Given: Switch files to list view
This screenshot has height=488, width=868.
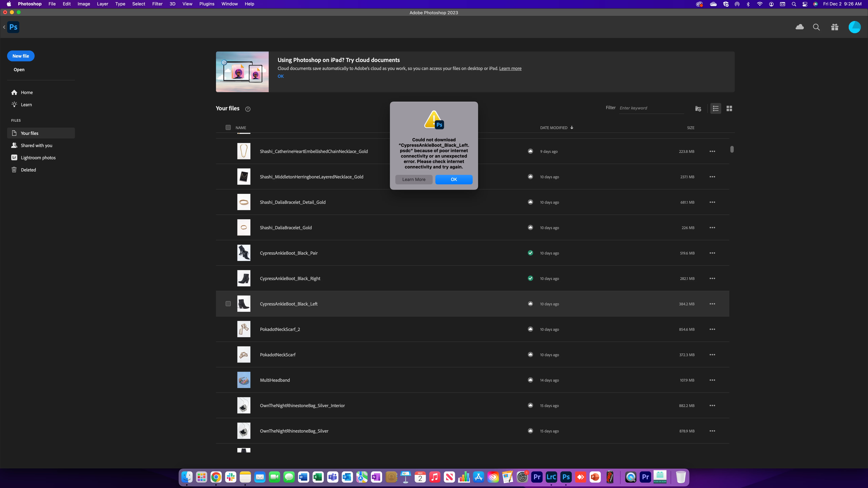Looking at the screenshot, I should click(715, 108).
